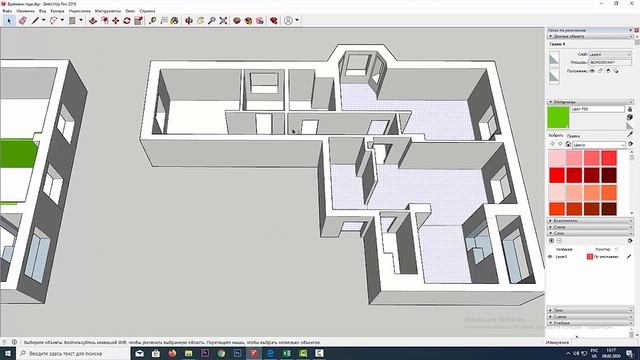Screen dimensions: 640x360
Task: Open the Camera menu
Action: [x=58, y=11]
